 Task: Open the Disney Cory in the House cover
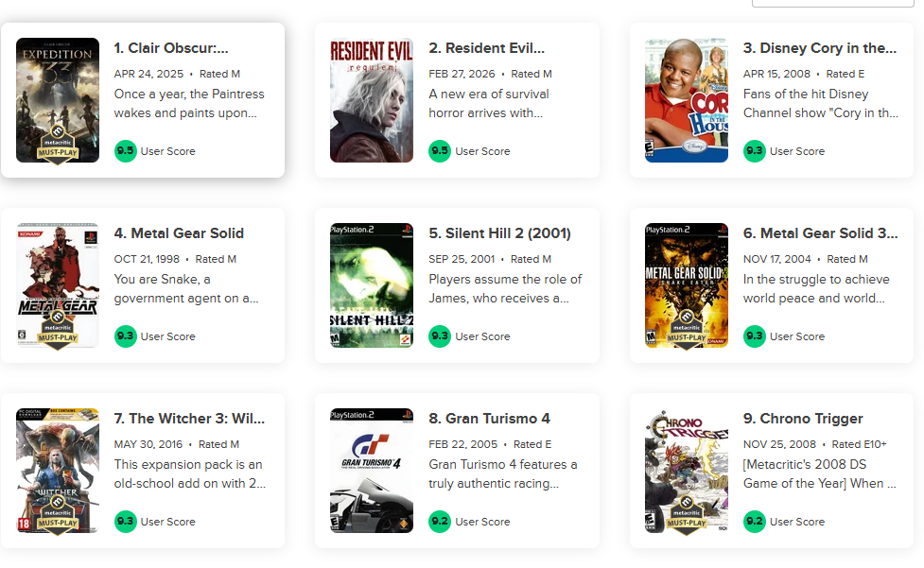[x=686, y=100]
